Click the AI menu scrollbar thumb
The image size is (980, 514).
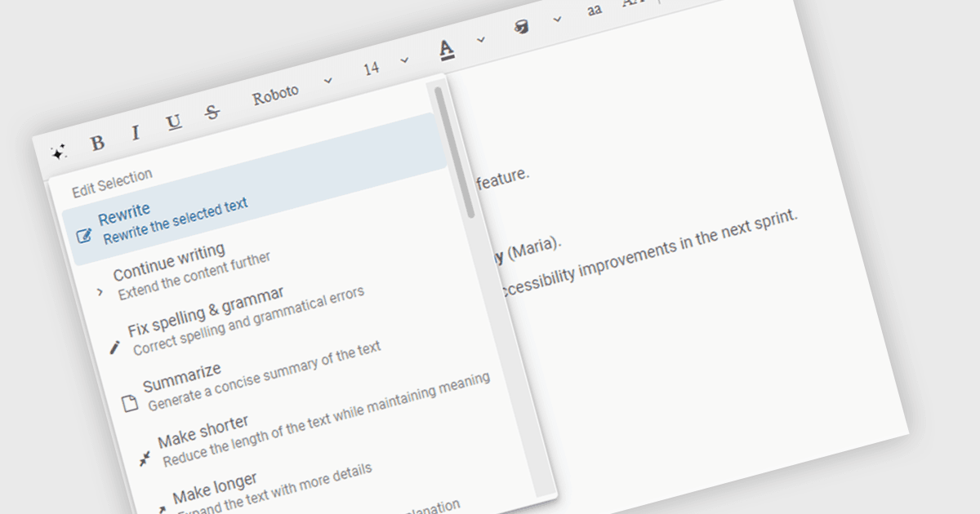[x=455, y=152]
